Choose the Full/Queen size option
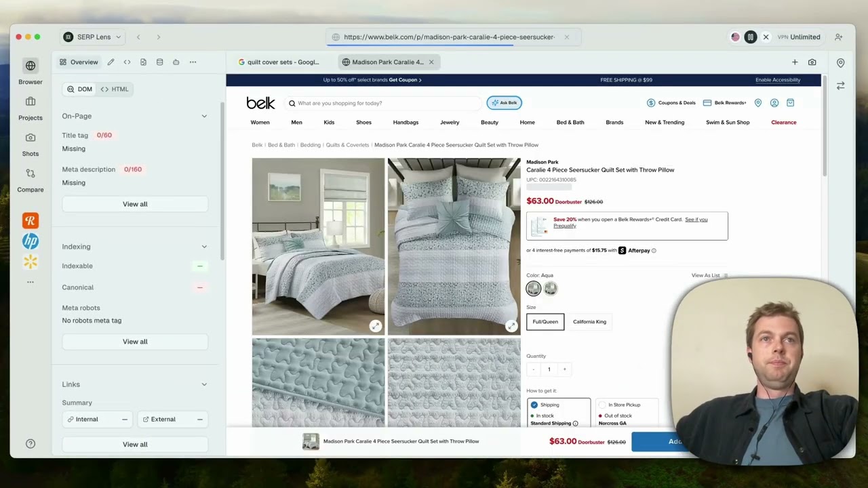 (545, 322)
